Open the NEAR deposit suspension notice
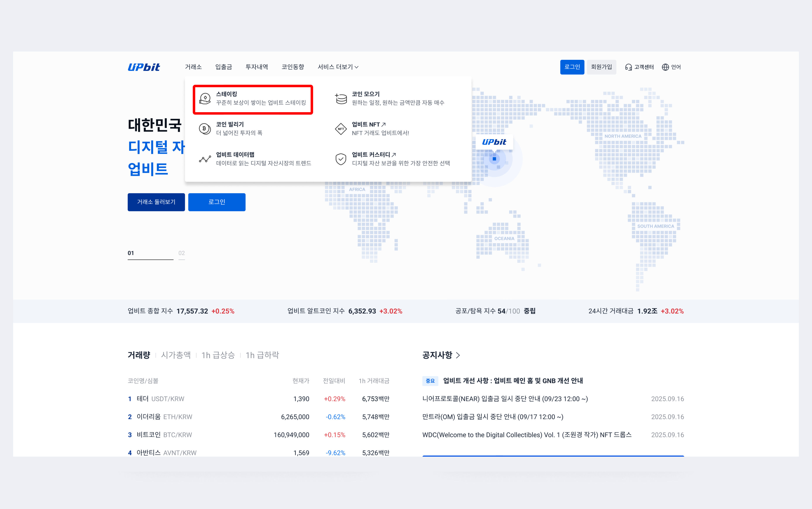The image size is (812, 509). click(505, 399)
